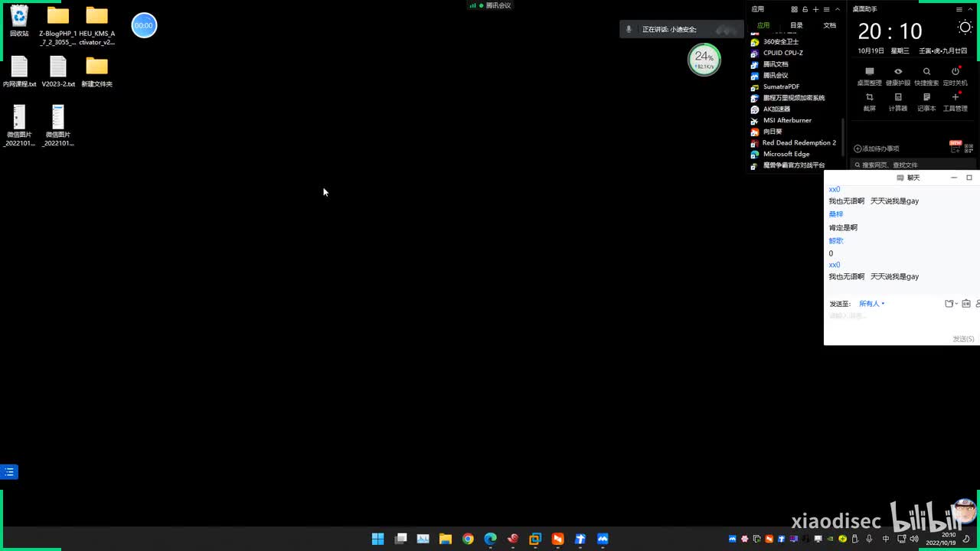Click the folder icon in chat toolbar
This screenshot has height=551, width=980.
click(x=950, y=304)
